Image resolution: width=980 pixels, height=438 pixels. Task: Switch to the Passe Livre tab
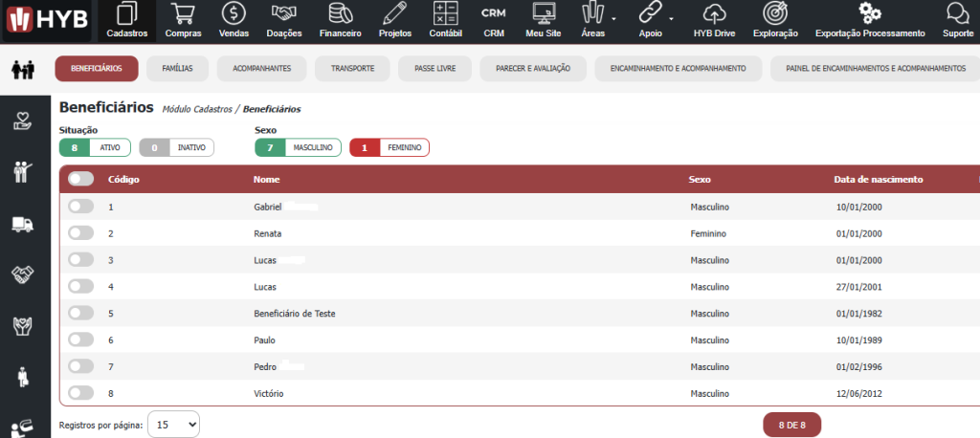click(434, 69)
